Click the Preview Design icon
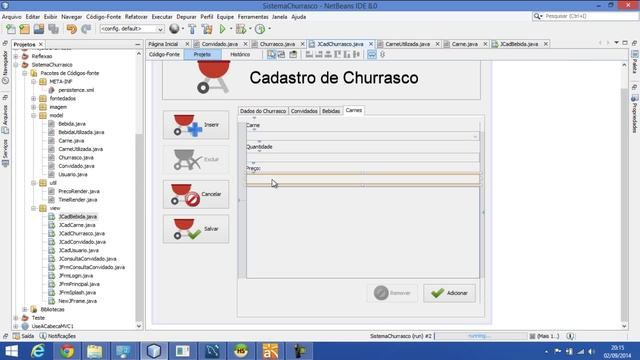Image resolution: width=640 pixels, height=360 pixels. click(x=293, y=54)
